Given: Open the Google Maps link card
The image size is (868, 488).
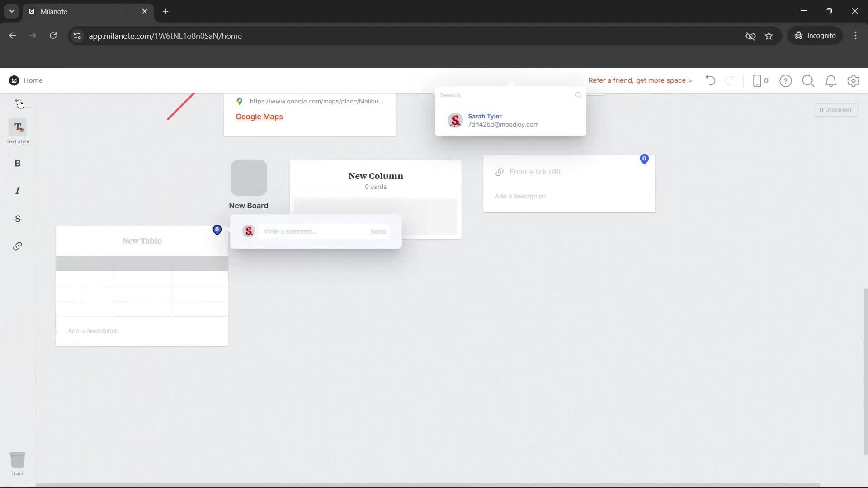Looking at the screenshot, I should 259,117.
